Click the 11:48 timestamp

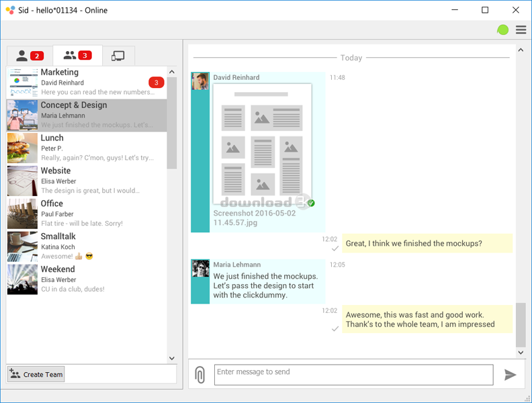click(337, 78)
